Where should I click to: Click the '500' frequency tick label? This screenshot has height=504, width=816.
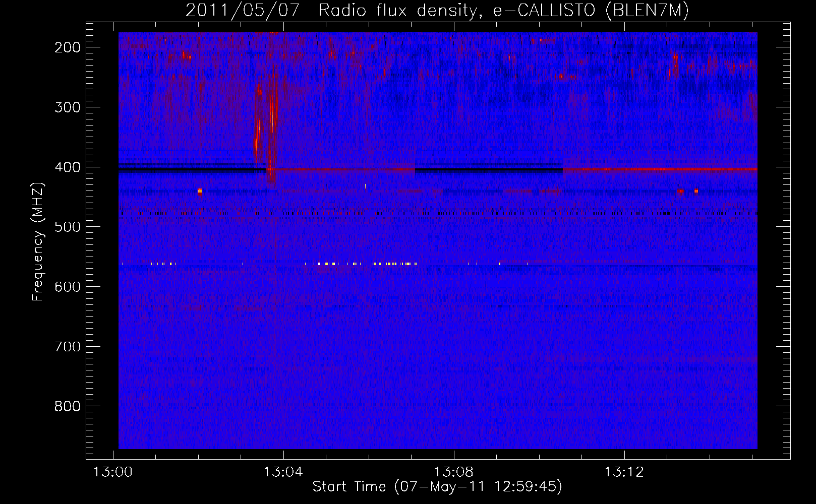coord(68,227)
